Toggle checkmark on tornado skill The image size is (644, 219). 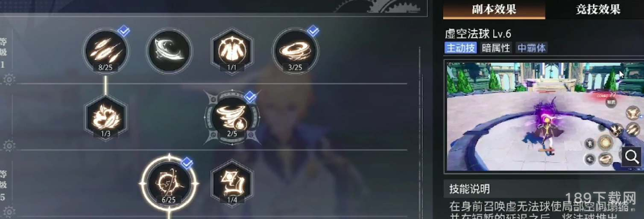(x=250, y=97)
